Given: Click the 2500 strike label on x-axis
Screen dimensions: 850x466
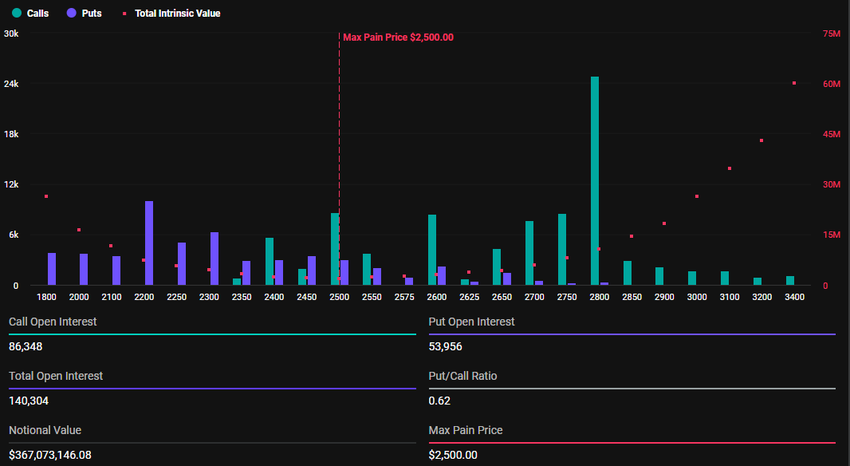Looking at the screenshot, I should click(x=339, y=297).
